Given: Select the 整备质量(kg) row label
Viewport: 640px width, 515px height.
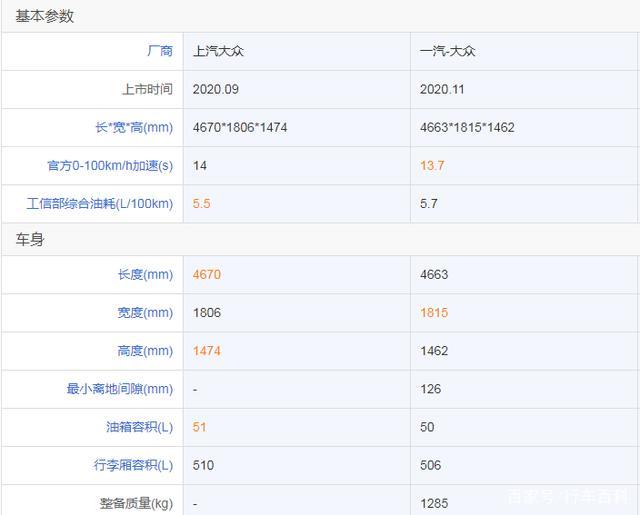Looking at the screenshot, I should tap(136, 504).
